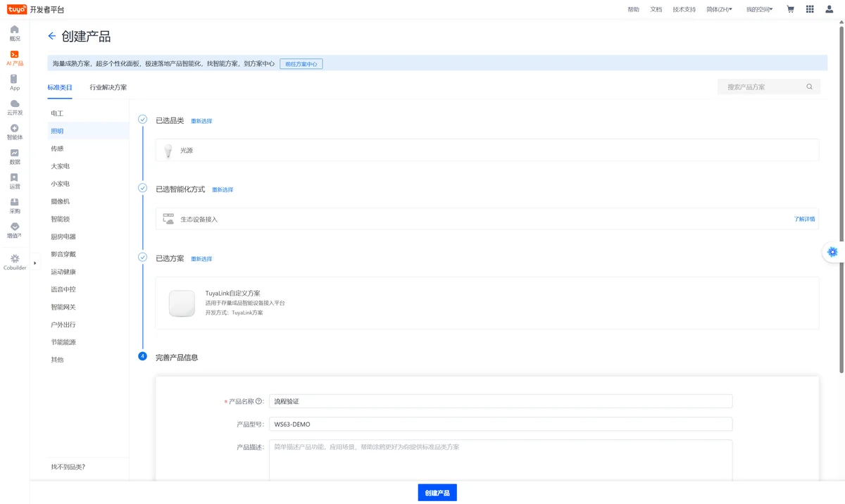Click the 前往方案中心 button
Screen dimensions: 845x504
(x=301, y=64)
